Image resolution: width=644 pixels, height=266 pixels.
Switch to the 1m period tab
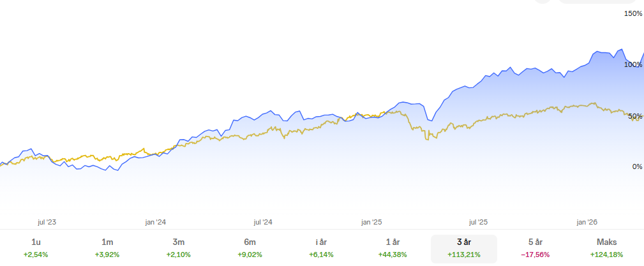tap(107, 248)
